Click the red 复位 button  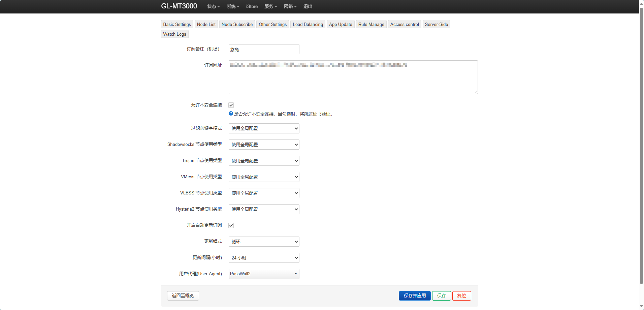pyautogui.click(x=461, y=296)
